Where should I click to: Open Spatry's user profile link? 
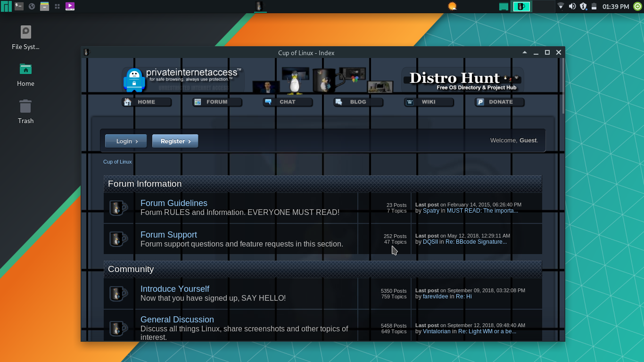[431, 211]
